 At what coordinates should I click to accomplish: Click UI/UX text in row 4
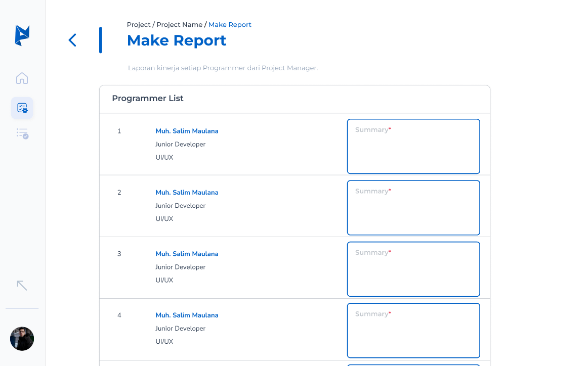coord(164,342)
